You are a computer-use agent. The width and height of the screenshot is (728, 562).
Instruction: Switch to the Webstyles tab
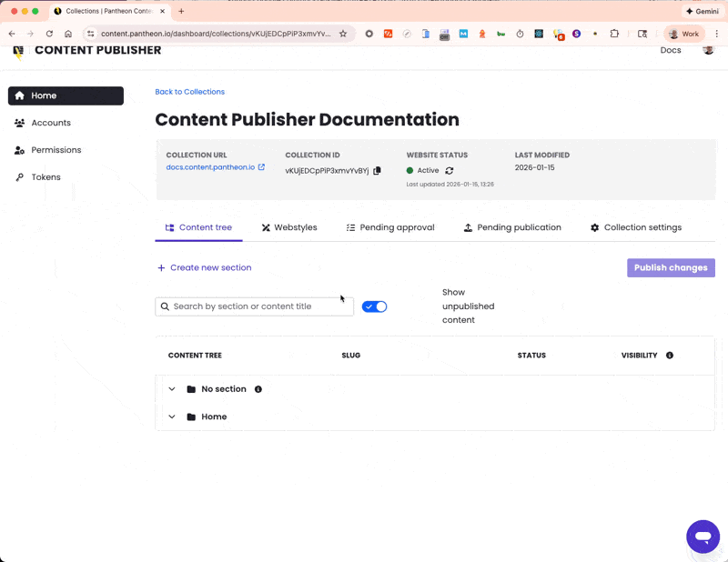289,227
